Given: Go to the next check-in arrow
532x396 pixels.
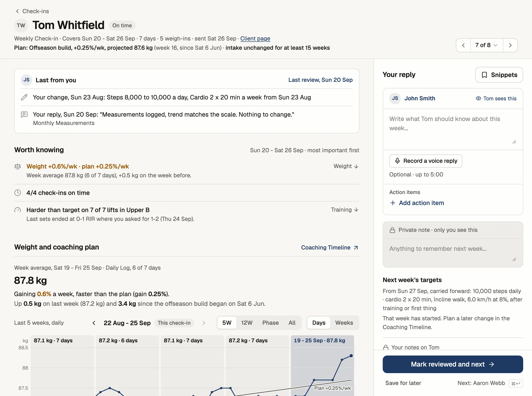Looking at the screenshot, I should (510, 45).
